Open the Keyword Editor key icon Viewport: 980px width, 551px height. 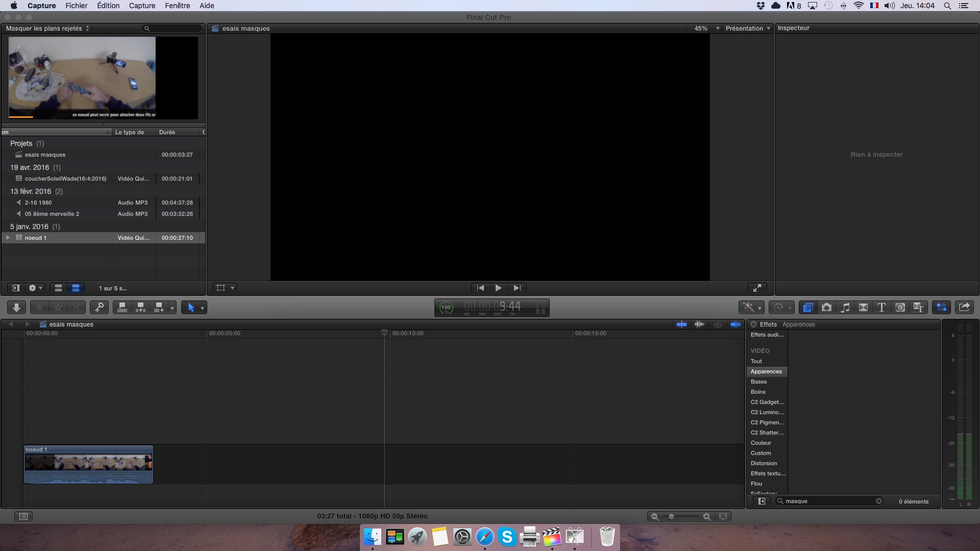pos(99,307)
